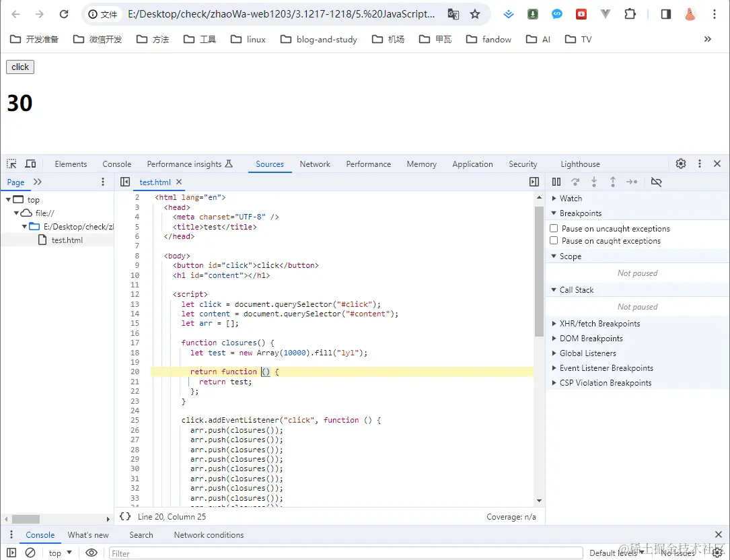Switch to the Console tab in main toolbar
Viewport: 730px width, 560px height.
point(117,164)
